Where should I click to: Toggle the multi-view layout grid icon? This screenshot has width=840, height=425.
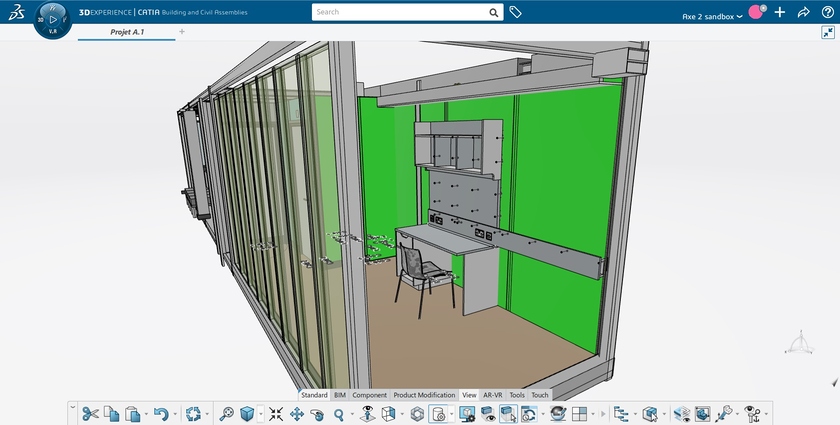point(579,413)
